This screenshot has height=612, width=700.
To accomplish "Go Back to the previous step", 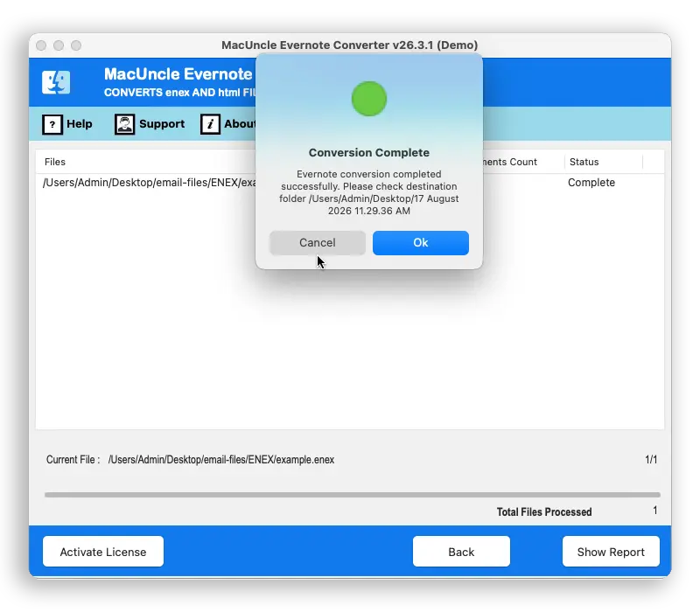I will 461,552.
